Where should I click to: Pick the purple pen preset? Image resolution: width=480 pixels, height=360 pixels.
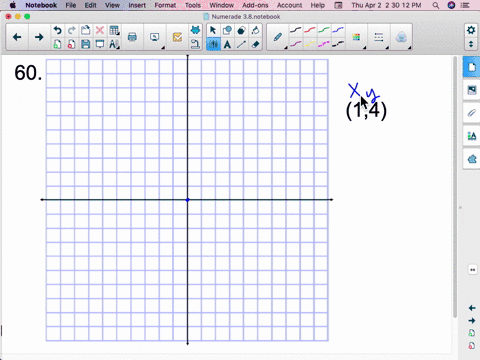coord(296,44)
